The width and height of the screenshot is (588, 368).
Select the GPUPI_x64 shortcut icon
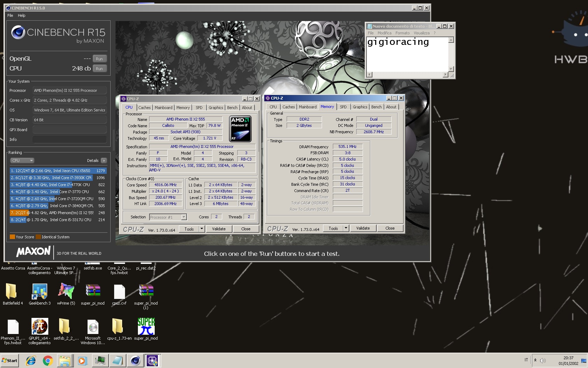[40, 331]
